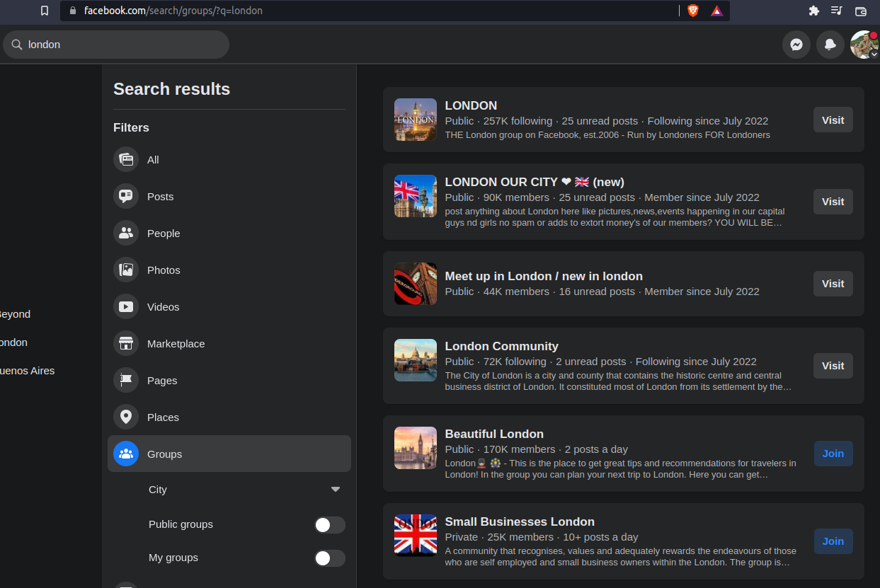
Task: Open site info via the lock icon
Action: point(72,11)
